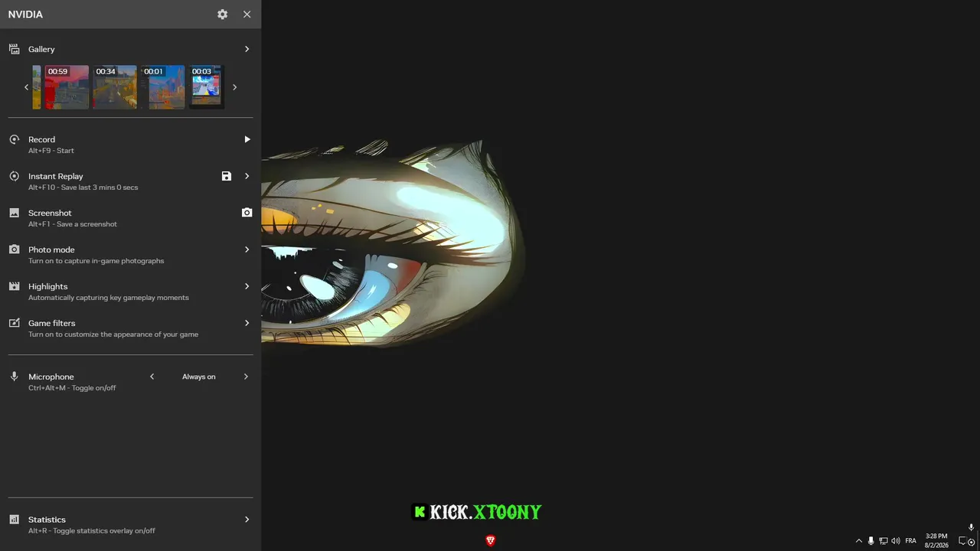Open the 00:01 gallery clip
Viewport: 980px width, 551px height.
tap(163, 87)
